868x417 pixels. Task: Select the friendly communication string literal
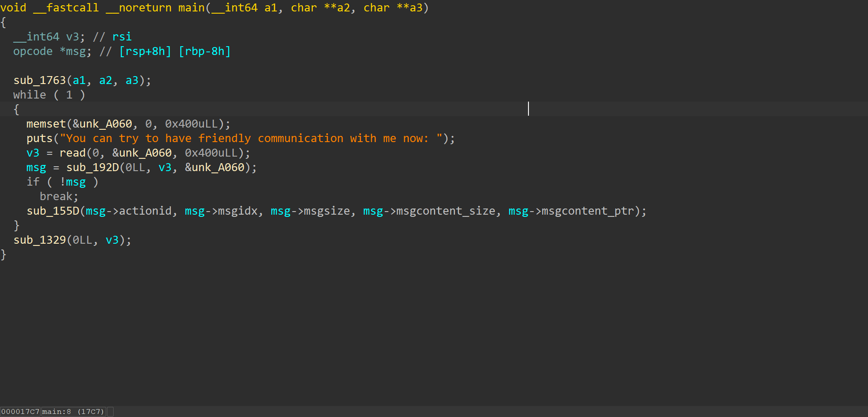251,139
